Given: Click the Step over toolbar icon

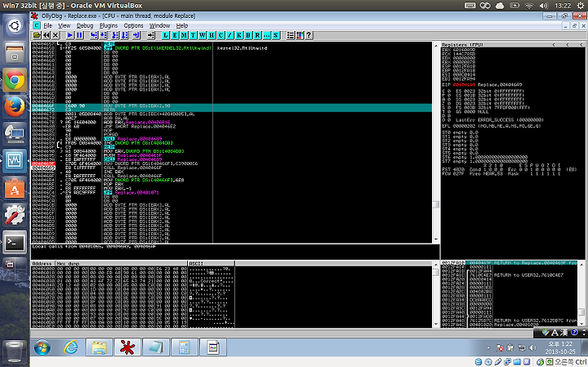Looking at the screenshot, I should (103, 35).
